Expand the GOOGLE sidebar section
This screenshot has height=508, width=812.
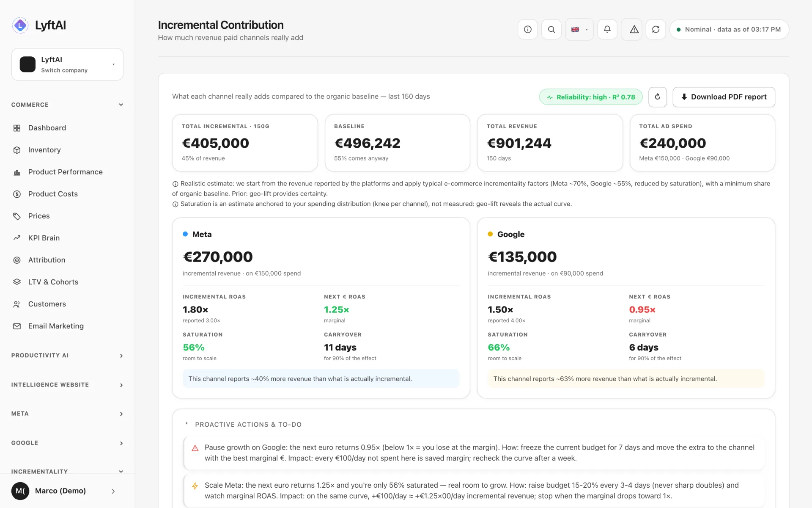[67, 443]
